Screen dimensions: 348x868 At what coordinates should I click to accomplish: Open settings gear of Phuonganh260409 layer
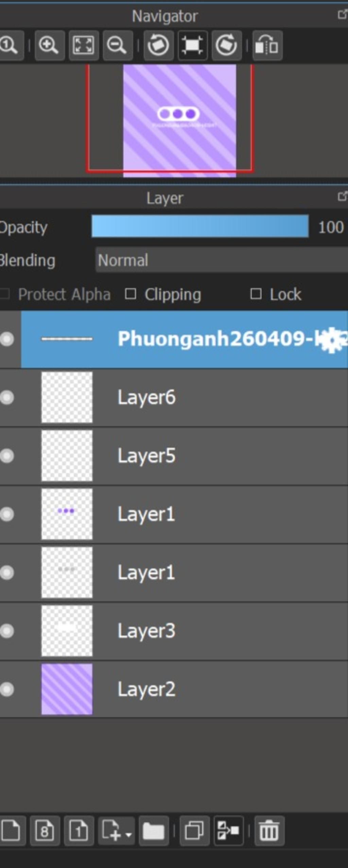point(331,340)
